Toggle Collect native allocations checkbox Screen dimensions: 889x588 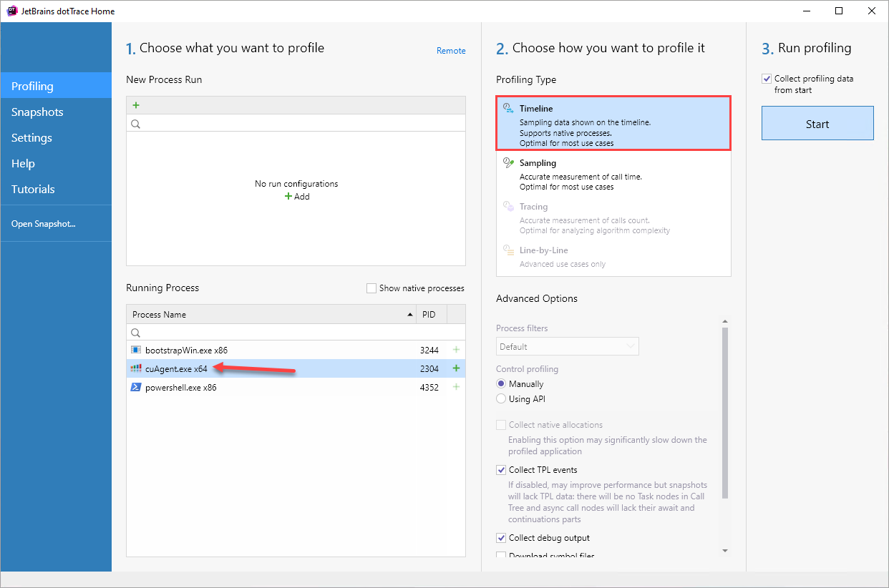(501, 425)
